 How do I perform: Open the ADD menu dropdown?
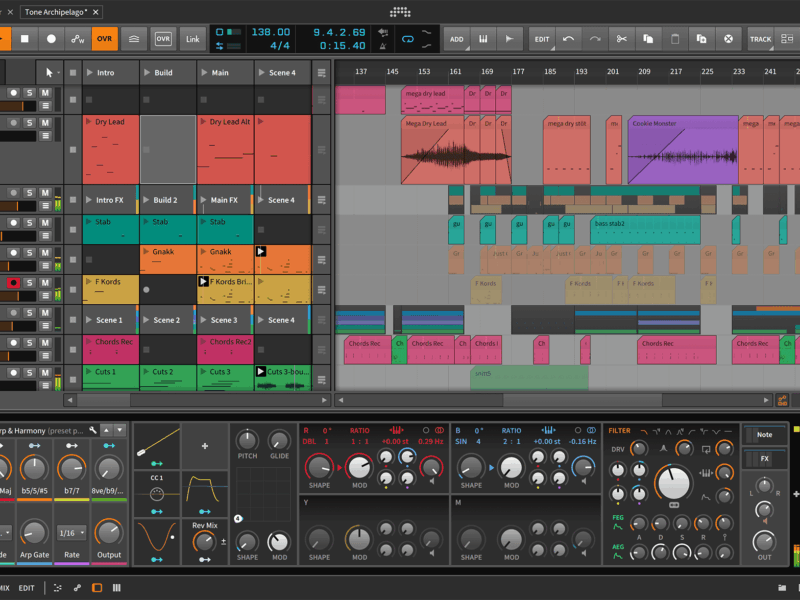tap(457, 39)
